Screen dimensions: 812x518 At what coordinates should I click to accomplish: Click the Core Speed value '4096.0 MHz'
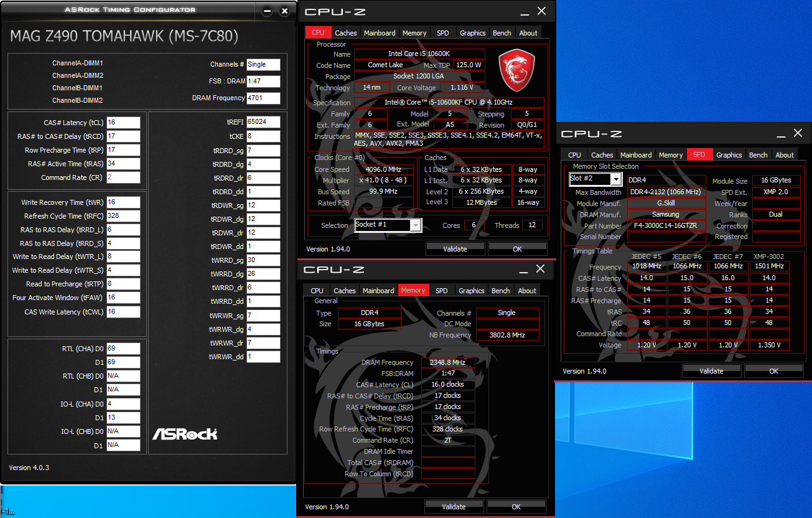384,169
